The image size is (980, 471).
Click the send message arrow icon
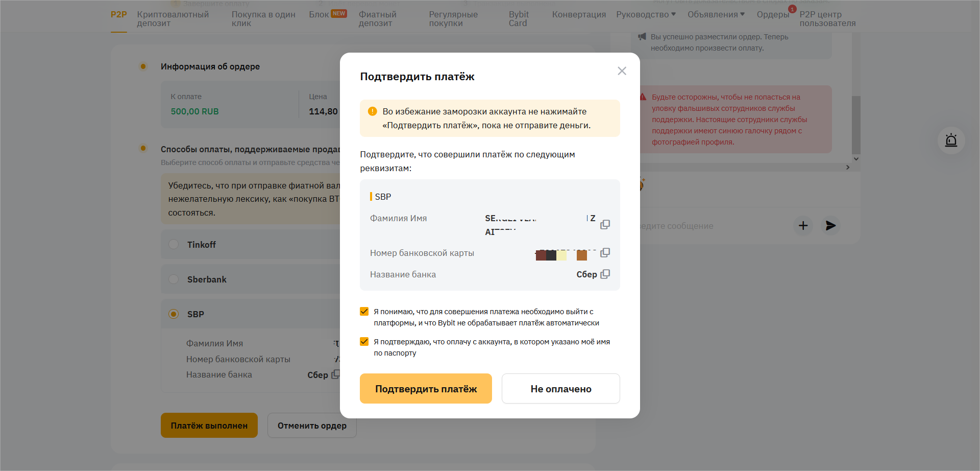point(830,225)
